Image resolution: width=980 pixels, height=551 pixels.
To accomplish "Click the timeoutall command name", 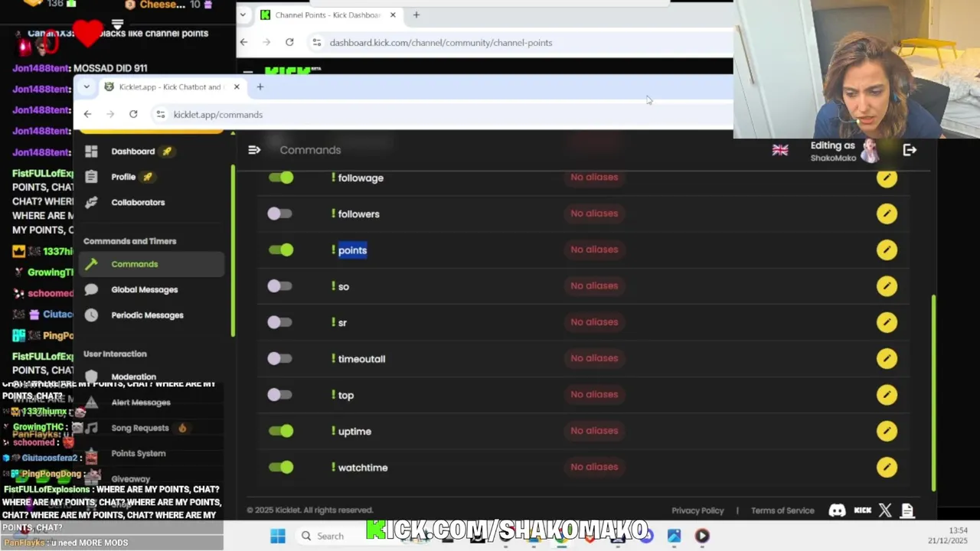I will tap(361, 359).
